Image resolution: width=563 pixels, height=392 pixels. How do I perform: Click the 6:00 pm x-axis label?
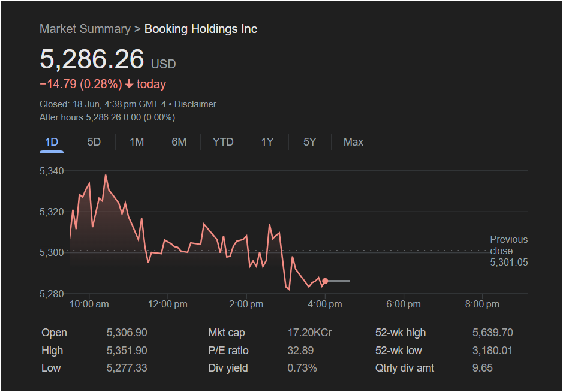tap(404, 304)
